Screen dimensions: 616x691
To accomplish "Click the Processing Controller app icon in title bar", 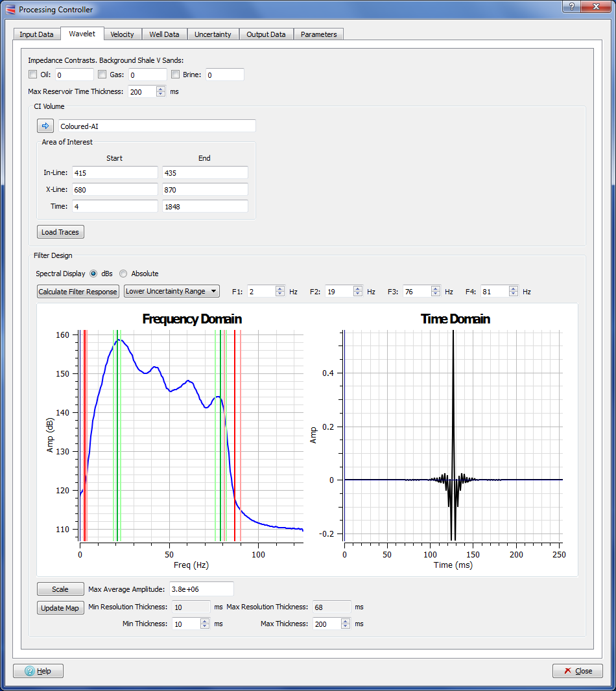I will point(10,10).
